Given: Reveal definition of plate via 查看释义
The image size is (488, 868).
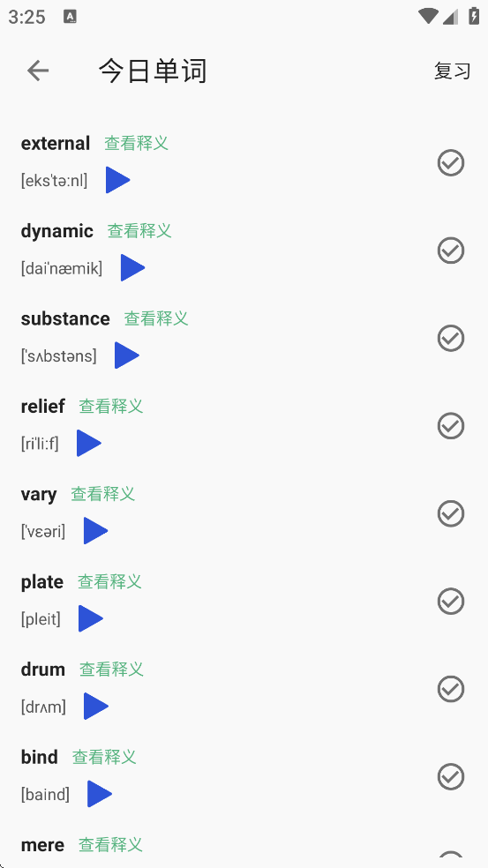Looking at the screenshot, I should coord(109,582).
